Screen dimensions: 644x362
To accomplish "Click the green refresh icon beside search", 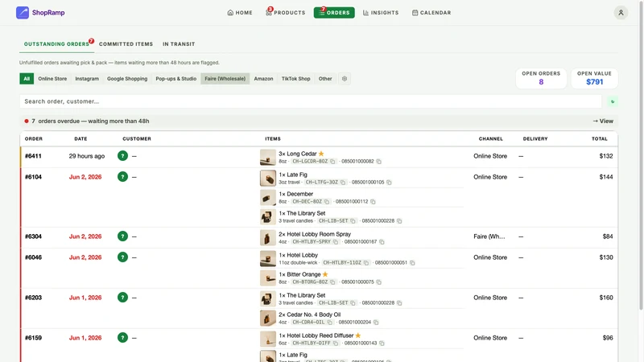I will 613,101.
